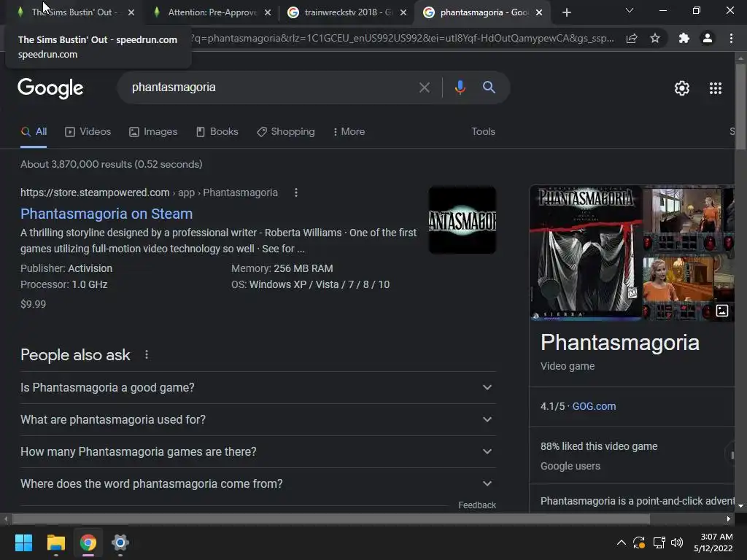Screen dimensions: 747x560
Task: Open Settings gear in taskbar
Action: pos(120,542)
